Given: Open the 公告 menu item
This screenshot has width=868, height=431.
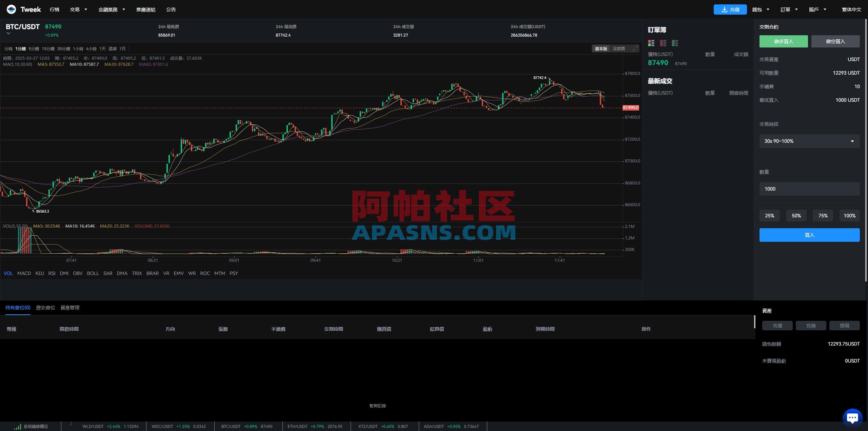Looking at the screenshot, I should point(171,9).
